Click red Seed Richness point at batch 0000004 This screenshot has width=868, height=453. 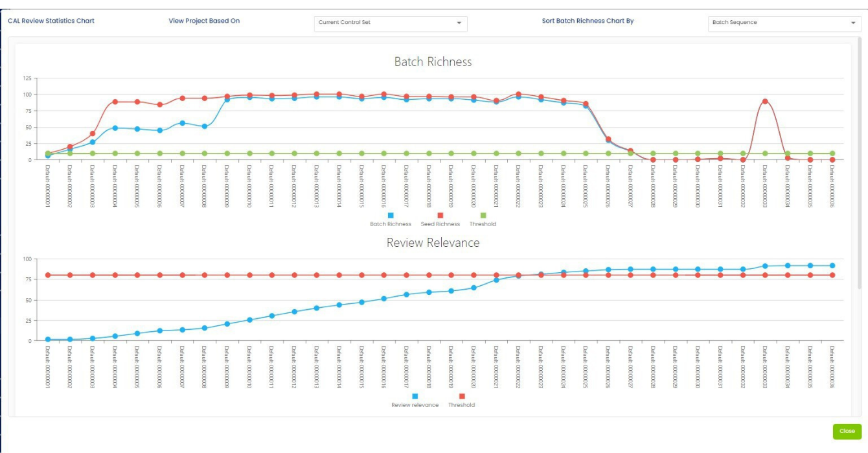(115, 102)
